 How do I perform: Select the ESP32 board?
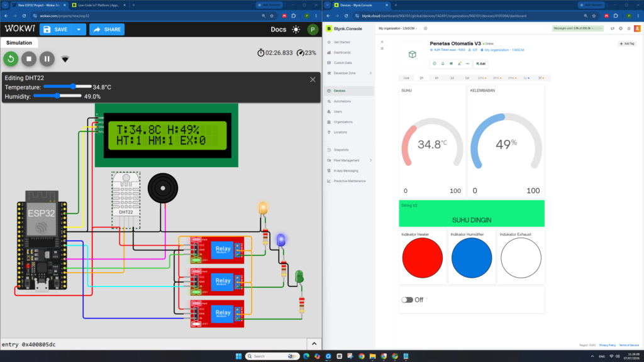coord(42,241)
